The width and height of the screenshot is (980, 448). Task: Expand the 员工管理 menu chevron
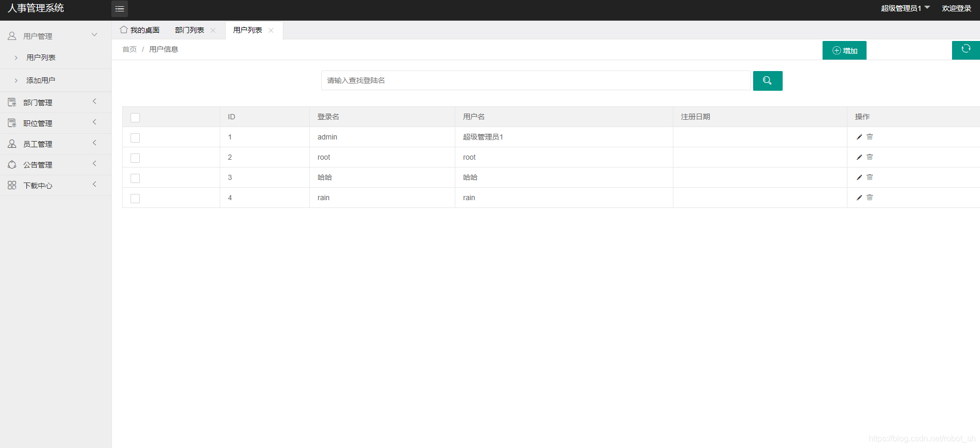tap(94, 143)
